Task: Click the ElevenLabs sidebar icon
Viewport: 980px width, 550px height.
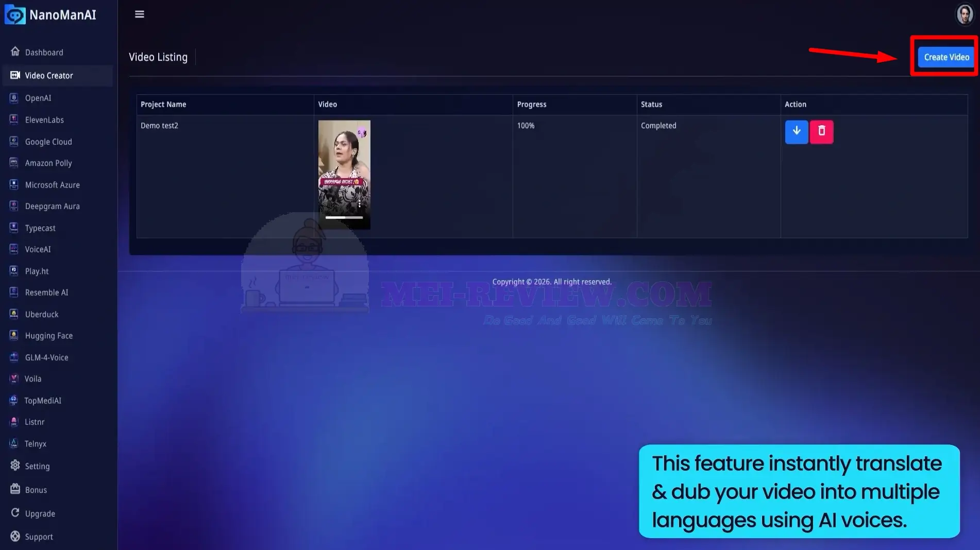Action: pyautogui.click(x=14, y=119)
